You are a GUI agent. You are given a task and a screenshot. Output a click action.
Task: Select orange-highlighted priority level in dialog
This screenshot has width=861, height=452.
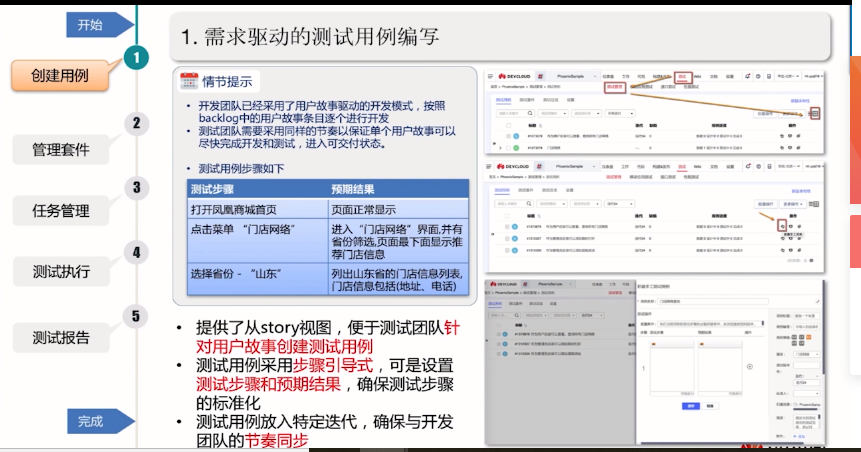click(x=808, y=337)
